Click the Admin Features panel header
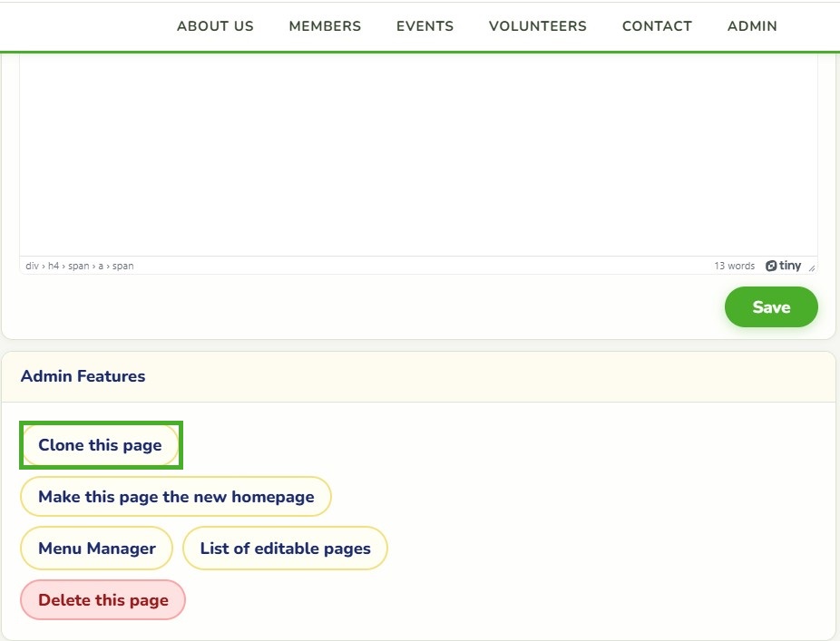The width and height of the screenshot is (840, 641). 418,376
